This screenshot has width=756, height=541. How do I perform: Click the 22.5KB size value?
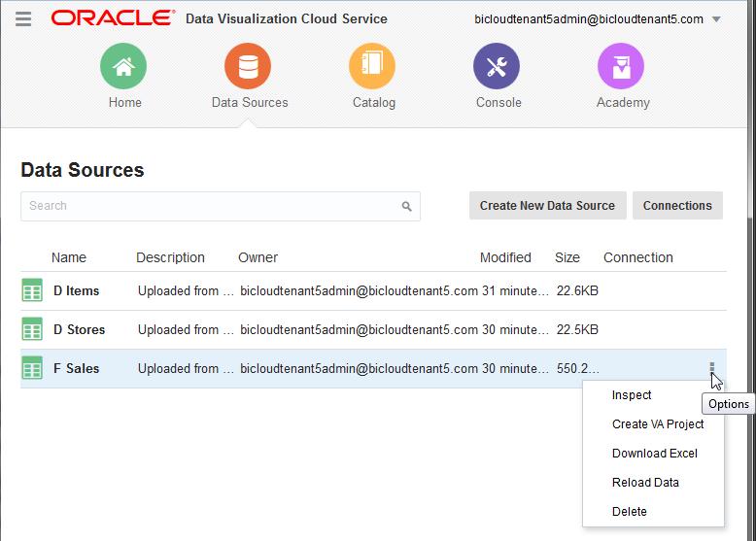pyautogui.click(x=577, y=329)
